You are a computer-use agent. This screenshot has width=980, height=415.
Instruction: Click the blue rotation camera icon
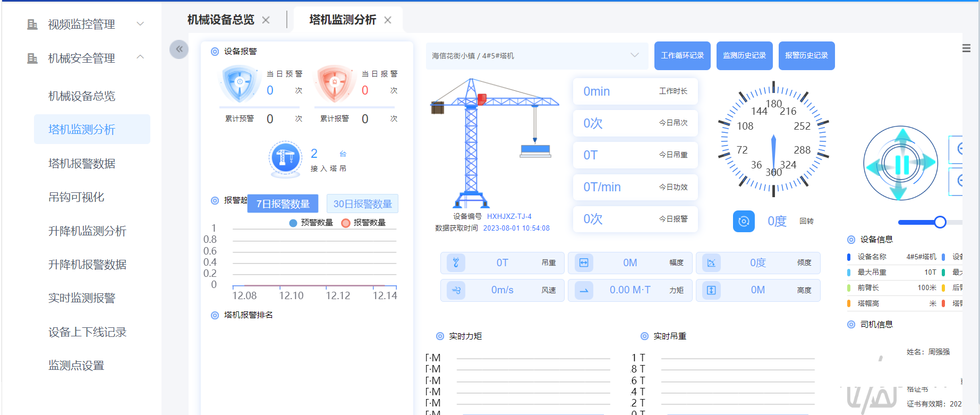(x=744, y=221)
